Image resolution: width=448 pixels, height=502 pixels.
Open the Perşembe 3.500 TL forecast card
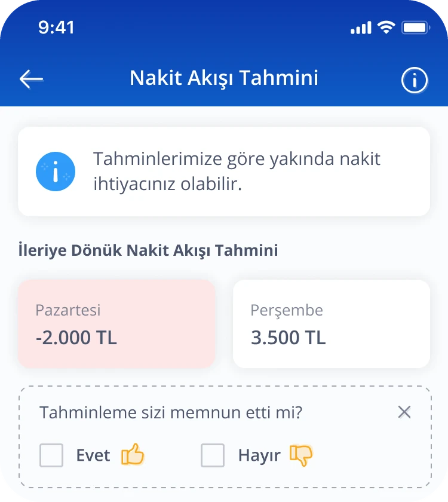(x=331, y=324)
